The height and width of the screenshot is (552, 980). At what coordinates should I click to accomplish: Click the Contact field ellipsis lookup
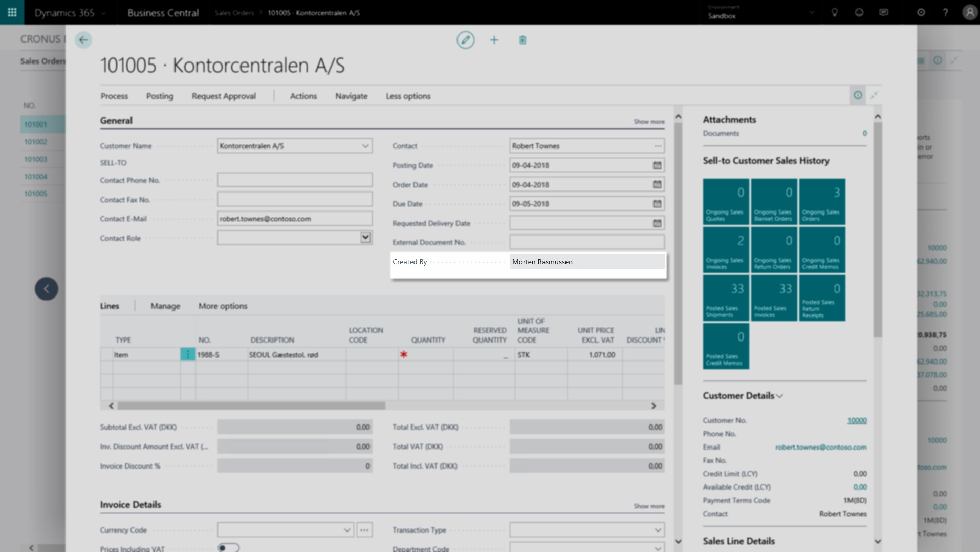(658, 146)
